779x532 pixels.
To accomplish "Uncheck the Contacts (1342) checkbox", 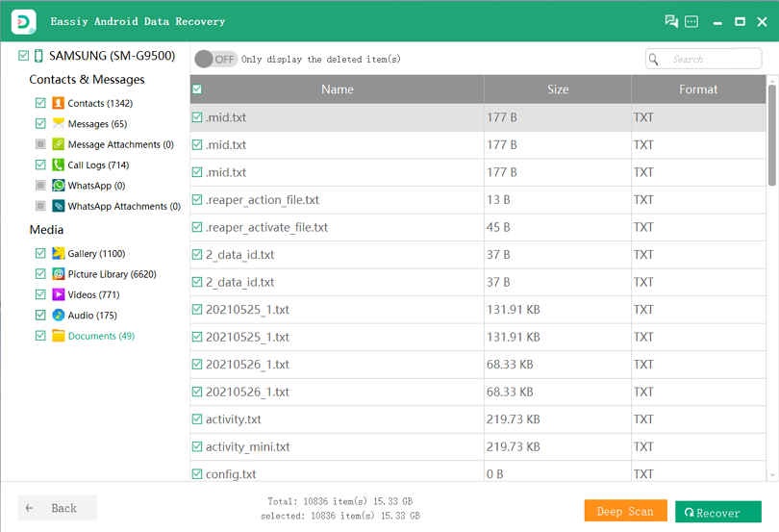I will (40, 103).
